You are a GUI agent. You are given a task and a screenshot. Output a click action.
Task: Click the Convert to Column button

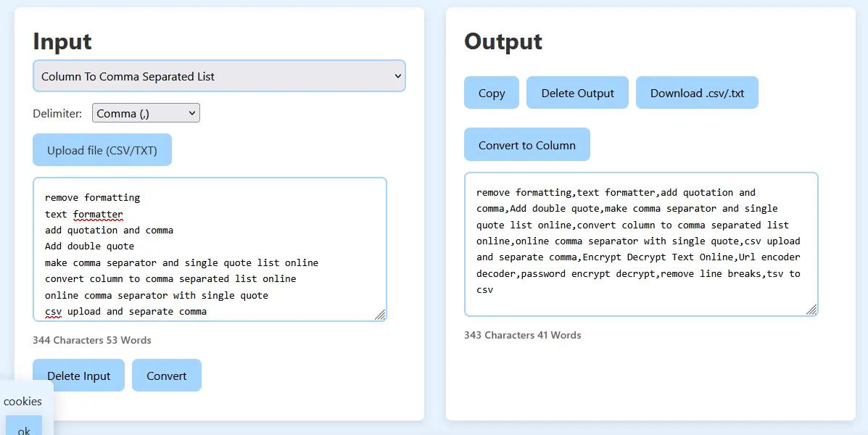(527, 144)
